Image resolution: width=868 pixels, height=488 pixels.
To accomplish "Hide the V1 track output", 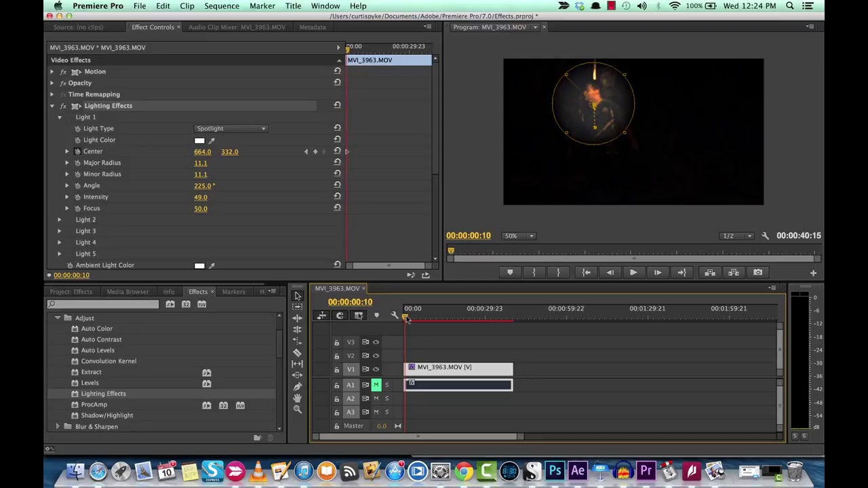I will coord(376,369).
